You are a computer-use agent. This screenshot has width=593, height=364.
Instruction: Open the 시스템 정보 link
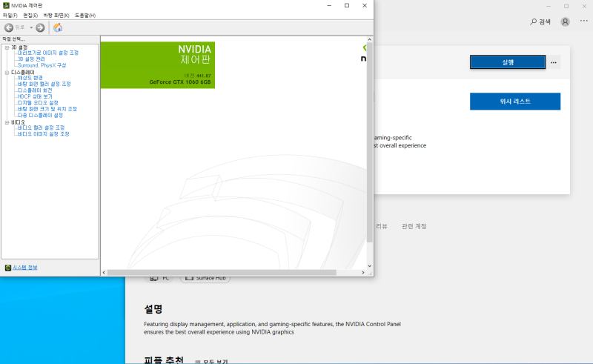point(25,268)
